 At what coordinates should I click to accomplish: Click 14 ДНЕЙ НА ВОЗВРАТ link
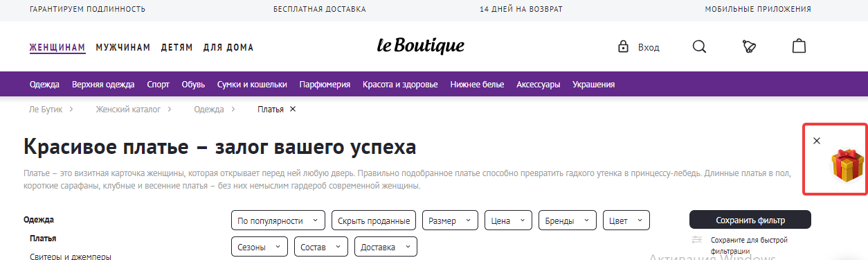pos(521,10)
